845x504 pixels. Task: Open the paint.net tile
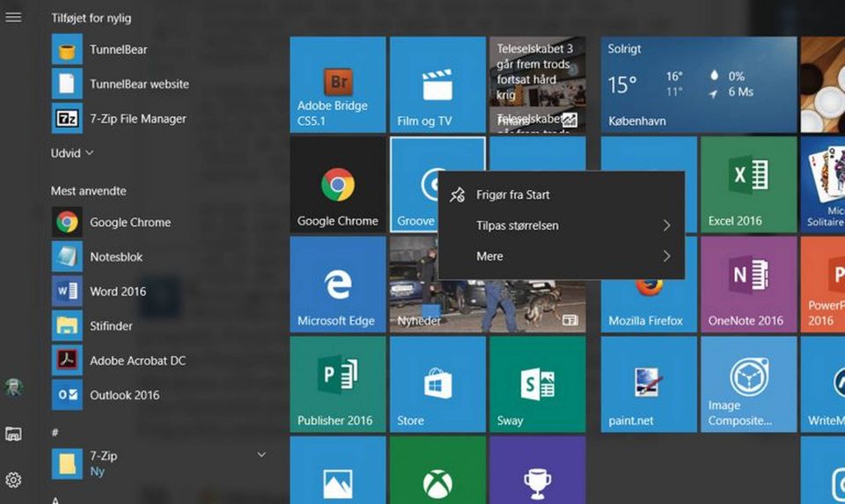pos(649,384)
